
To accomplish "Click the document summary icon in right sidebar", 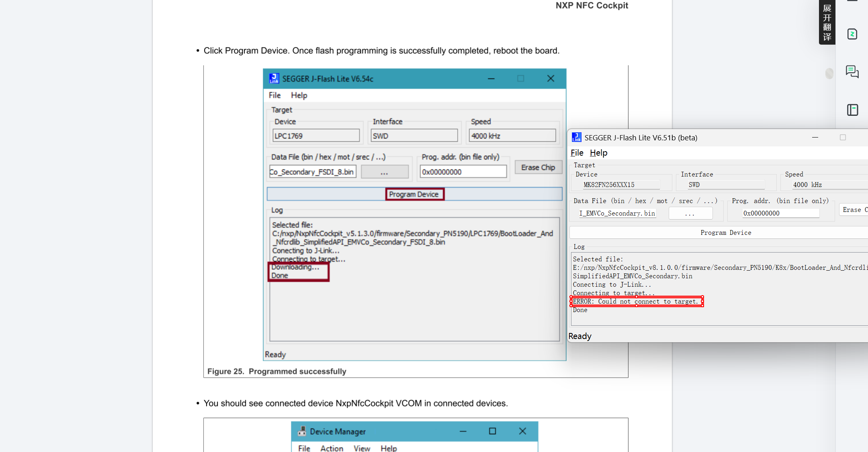I will 852,34.
